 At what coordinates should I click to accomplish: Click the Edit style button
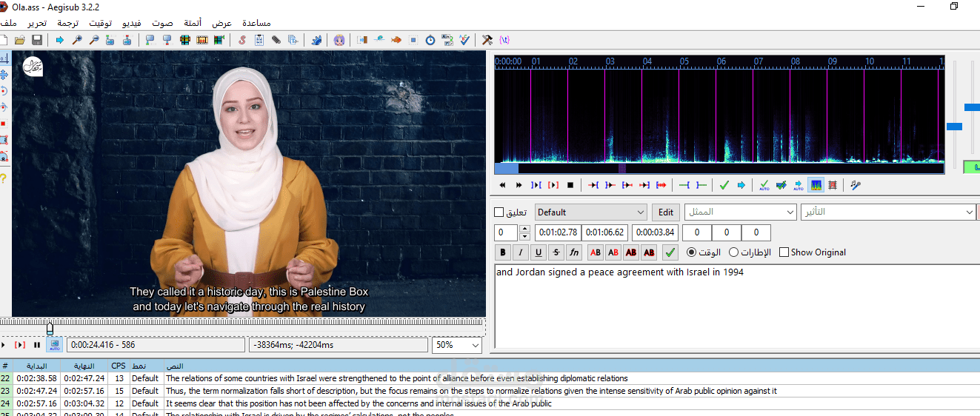click(x=666, y=212)
